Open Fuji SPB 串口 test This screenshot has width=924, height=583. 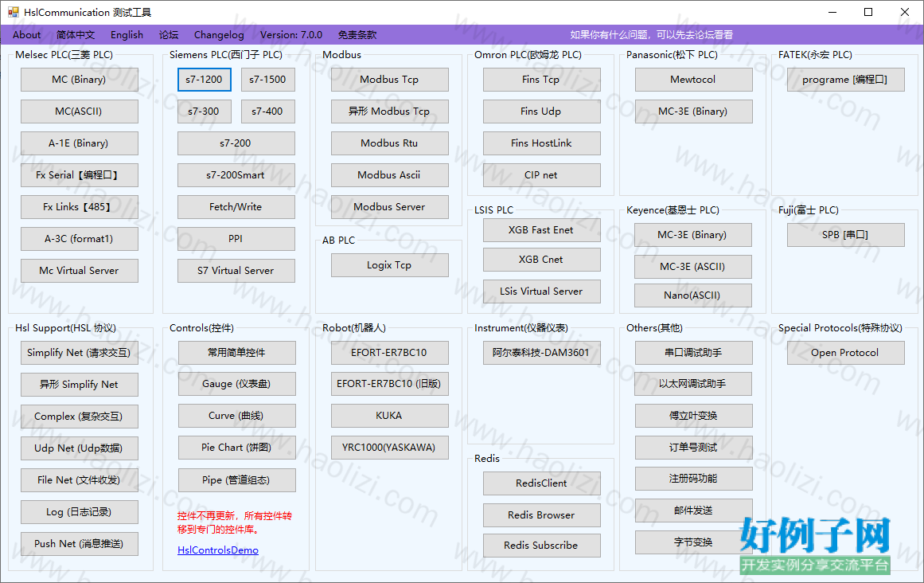coord(846,235)
